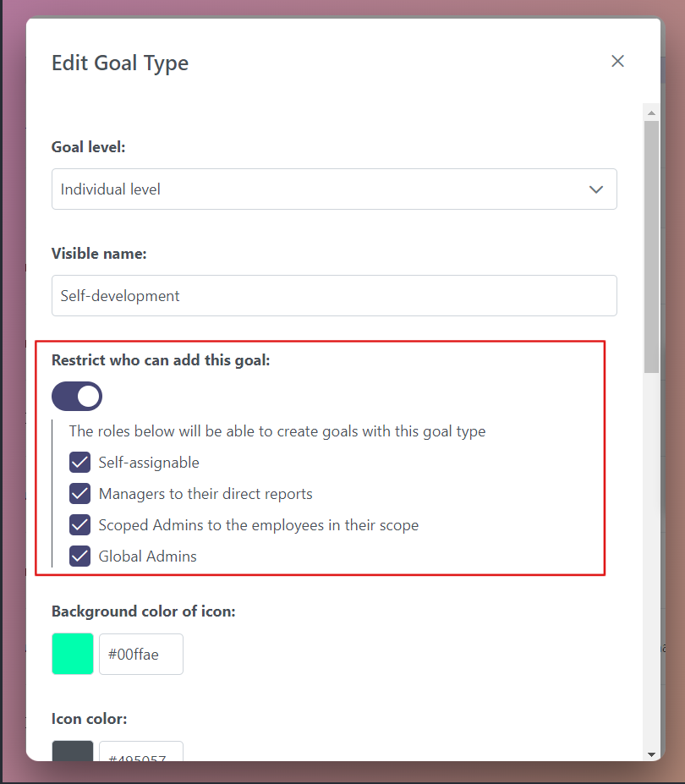This screenshot has height=784, width=685.
Task: Click the dialog's vertical scrollbar thumb
Action: [651, 245]
